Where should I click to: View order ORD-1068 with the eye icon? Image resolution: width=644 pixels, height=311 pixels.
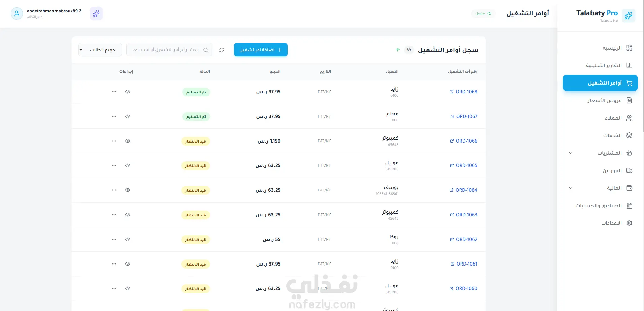click(x=128, y=92)
